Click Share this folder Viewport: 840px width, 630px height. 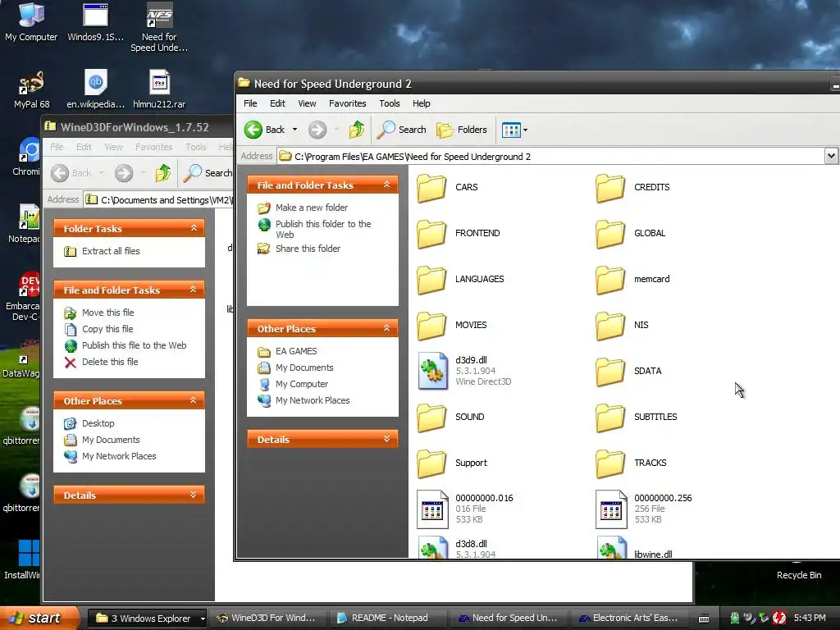pyautogui.click(x=299, y=249)
